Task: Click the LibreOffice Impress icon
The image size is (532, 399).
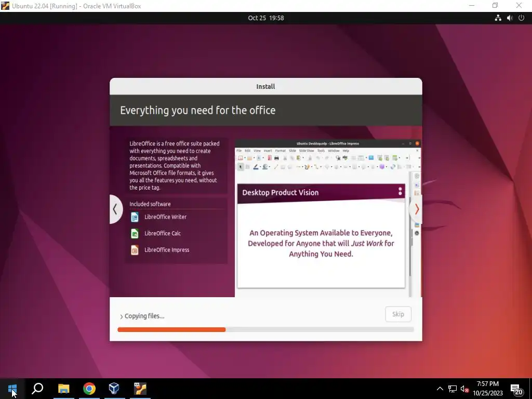Action: coord(135,250)
